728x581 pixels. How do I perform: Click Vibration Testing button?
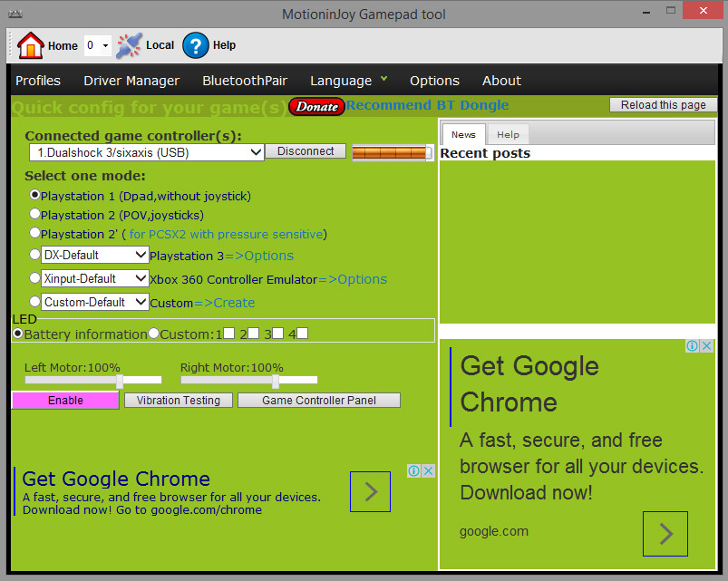(x=179, y=400)
